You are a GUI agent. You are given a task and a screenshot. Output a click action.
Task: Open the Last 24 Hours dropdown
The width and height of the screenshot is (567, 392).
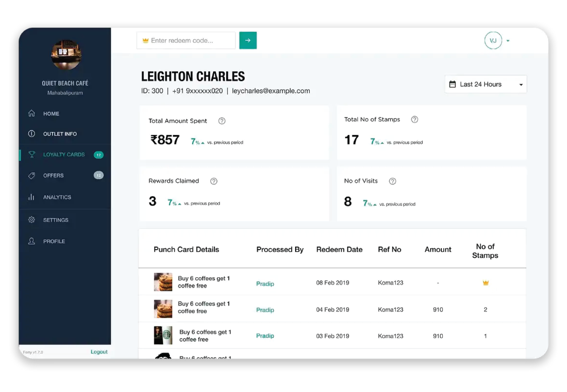[x=485, y=84]
